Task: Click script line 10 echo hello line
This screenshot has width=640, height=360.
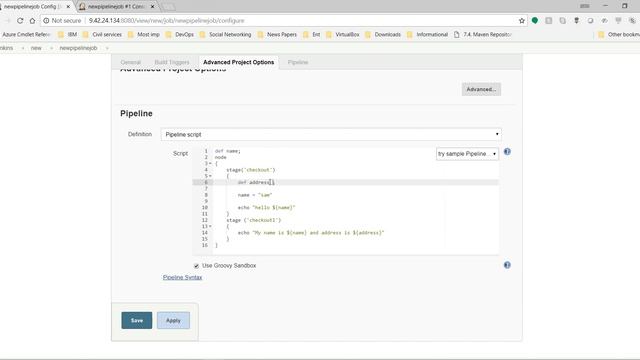Action: coord(267,208)
